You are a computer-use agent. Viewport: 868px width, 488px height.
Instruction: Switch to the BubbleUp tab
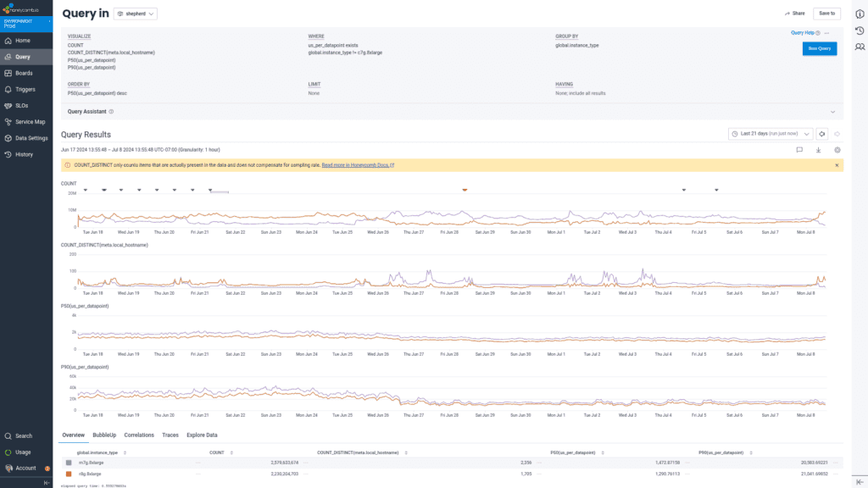[x=104, y=435]
